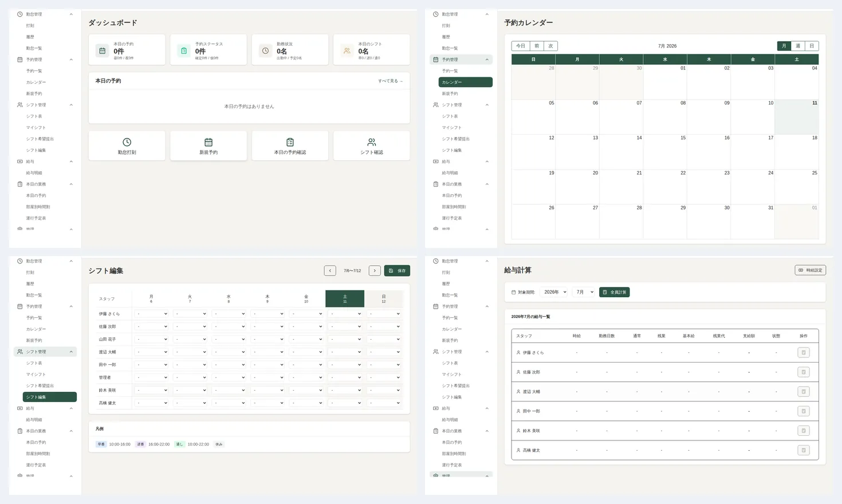
Task: Select the 月 view toggle in 予約カレンダー
Action: [784, 46]
